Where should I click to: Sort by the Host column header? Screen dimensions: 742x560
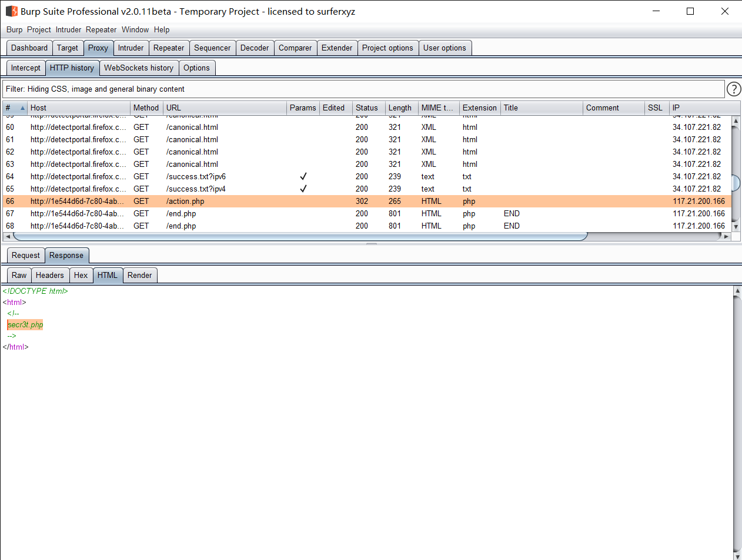click(78, 108)
